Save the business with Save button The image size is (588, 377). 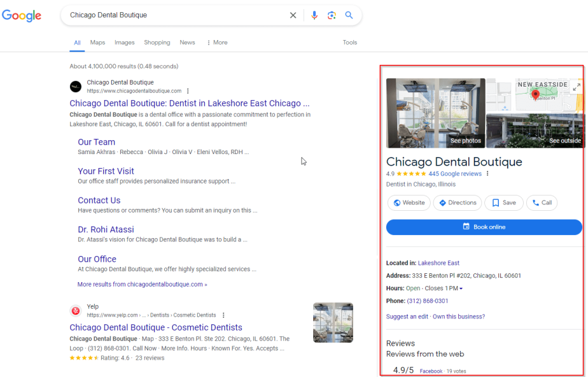pyautogui.click(x=503, y=203)
